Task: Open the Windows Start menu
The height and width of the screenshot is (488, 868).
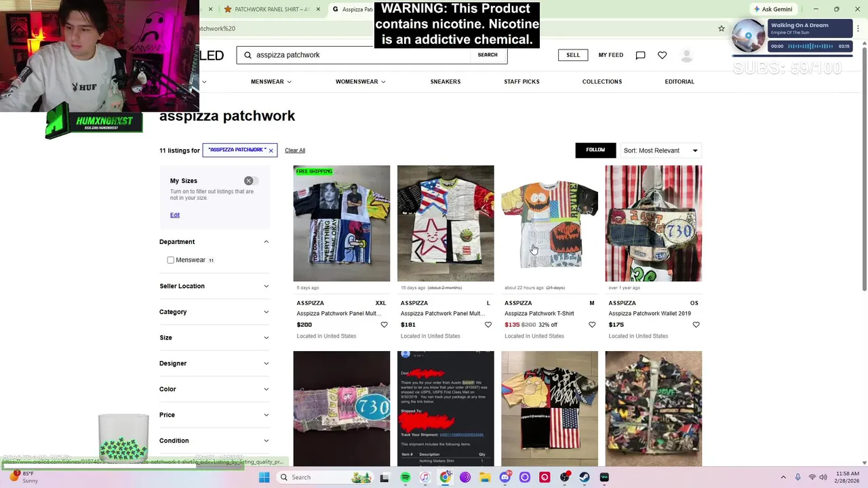Action: pos(264,477)
